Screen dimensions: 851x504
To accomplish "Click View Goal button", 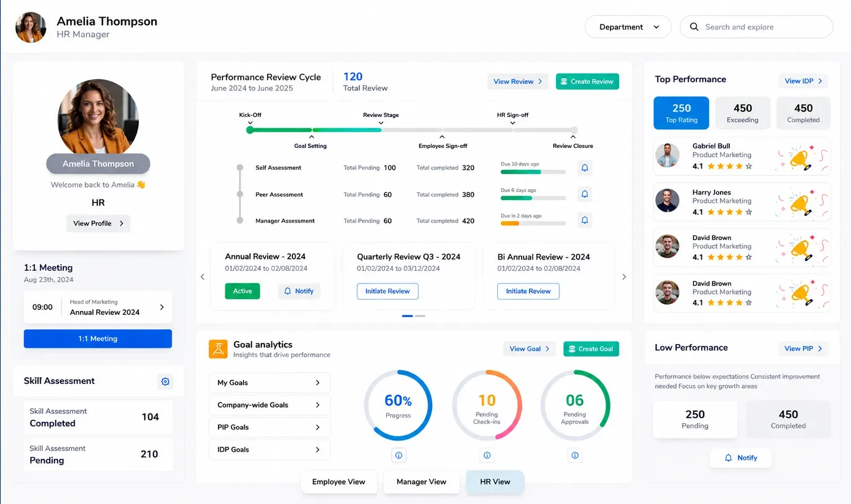I will pos(530,349).
